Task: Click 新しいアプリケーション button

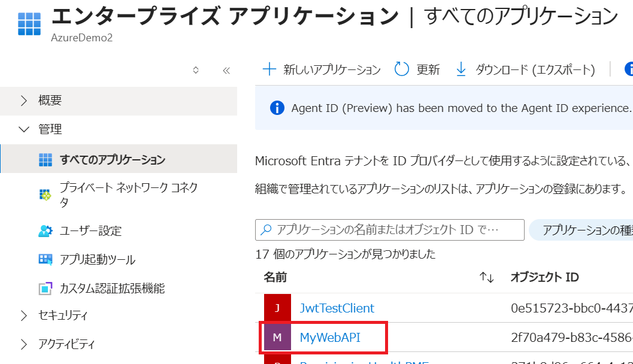Action: coord(322,69)
